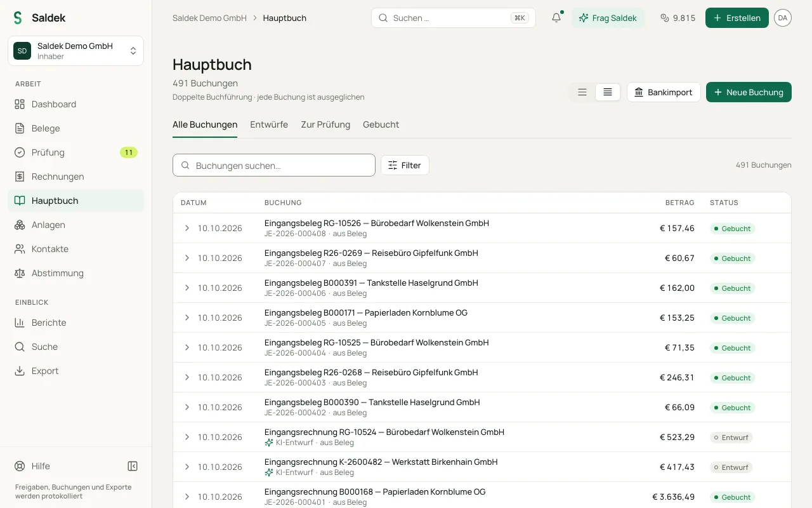This screenshot has height=508, width=812.
Task: Open the DA user avatar menu
Action: 783,18
